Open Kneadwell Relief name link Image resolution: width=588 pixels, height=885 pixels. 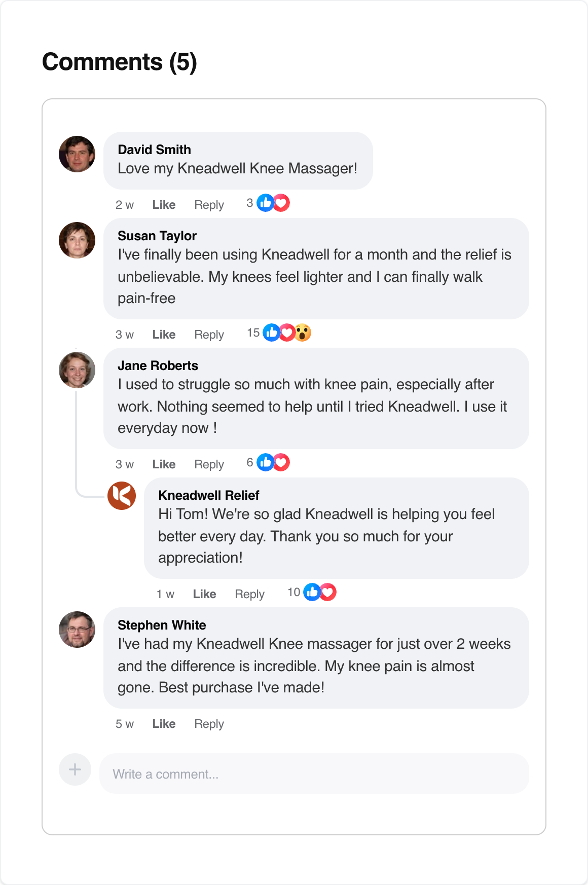pos(208,495)
